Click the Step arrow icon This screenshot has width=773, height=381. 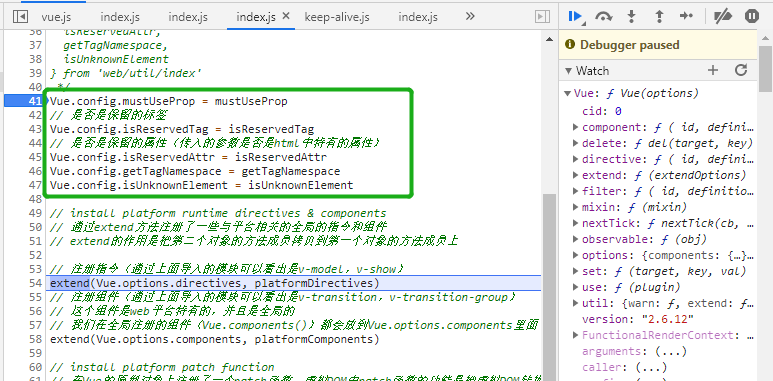click(x=686, y=16)
